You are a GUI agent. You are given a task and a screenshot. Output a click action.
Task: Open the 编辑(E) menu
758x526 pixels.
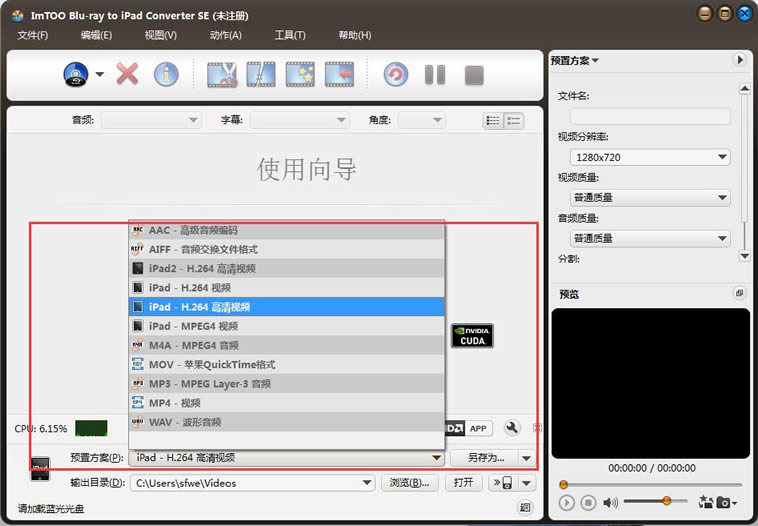tap(96, 35)
